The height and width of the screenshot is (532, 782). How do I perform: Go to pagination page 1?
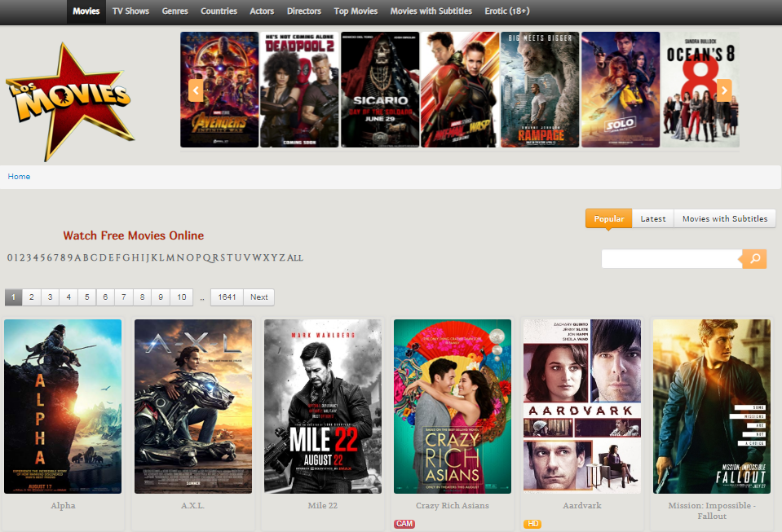tap(14, 297)
